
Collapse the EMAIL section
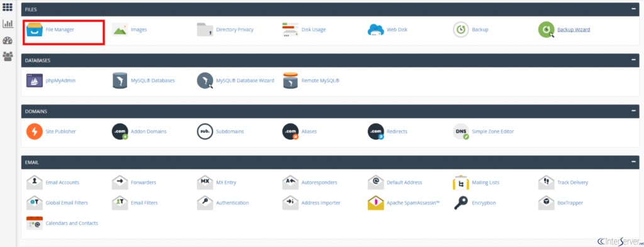pyautogui.click(x=633, y=162)
